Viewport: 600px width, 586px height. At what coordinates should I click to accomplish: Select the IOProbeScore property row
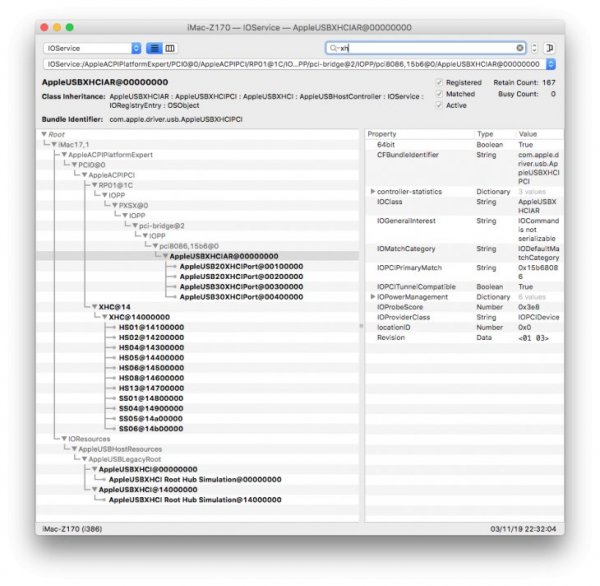coord(464,307)
